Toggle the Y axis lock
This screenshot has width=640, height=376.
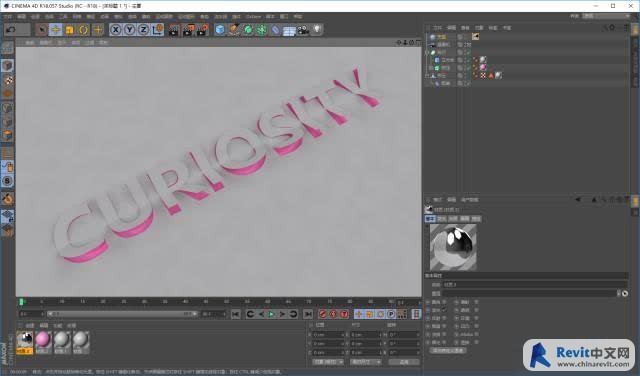click(x=129, y=30)
